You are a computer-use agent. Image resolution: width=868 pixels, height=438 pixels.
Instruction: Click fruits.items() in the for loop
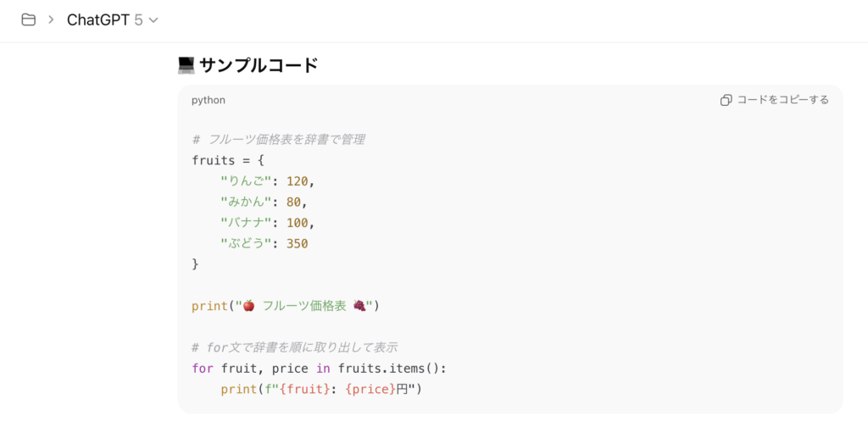pos(389,369)
